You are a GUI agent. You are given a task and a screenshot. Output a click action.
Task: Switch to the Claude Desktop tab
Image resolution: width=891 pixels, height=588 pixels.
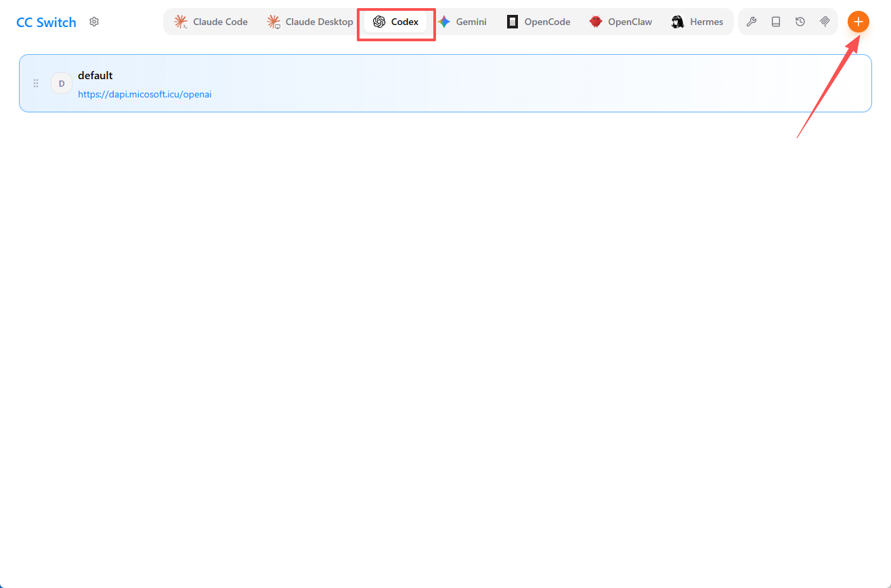click(x=310, y=22)
